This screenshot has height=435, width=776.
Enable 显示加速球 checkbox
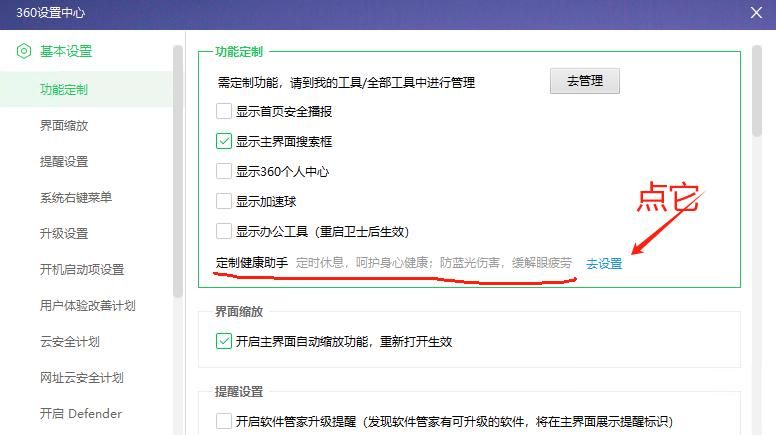(224, 201)
